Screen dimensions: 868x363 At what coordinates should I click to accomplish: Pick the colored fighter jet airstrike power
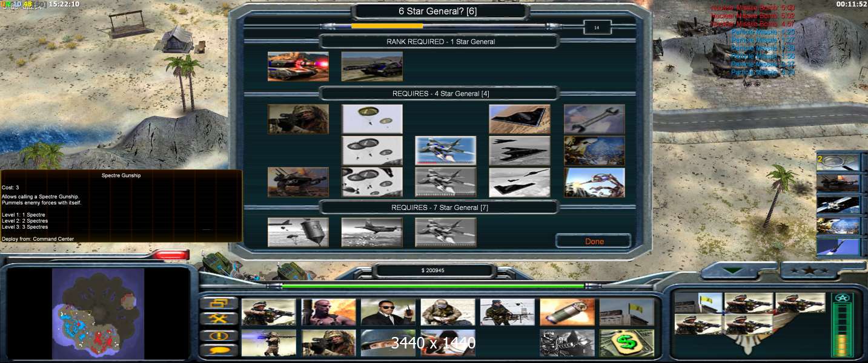coord(445,151)
